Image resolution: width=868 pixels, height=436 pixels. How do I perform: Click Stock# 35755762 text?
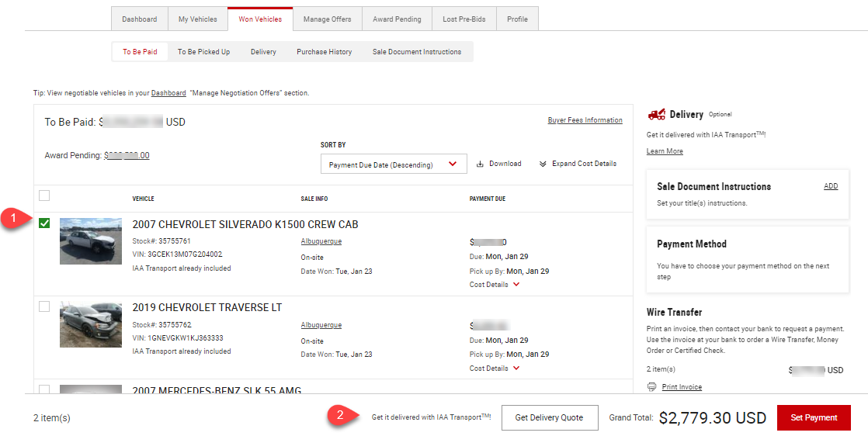(x=161, y=325)
